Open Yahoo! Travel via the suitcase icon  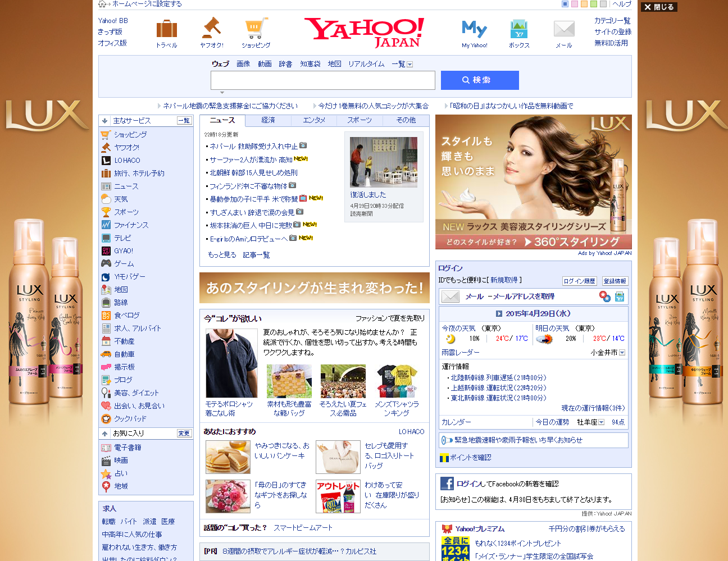[166, 28]
